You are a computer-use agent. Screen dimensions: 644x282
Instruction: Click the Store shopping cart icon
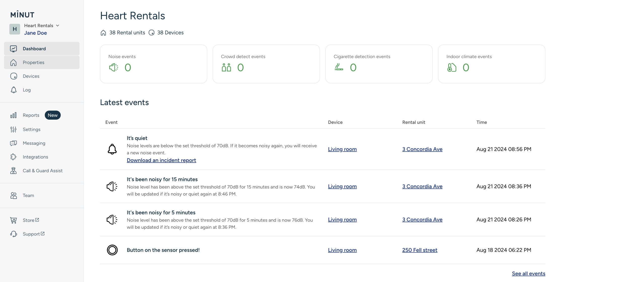coord(13,220)
